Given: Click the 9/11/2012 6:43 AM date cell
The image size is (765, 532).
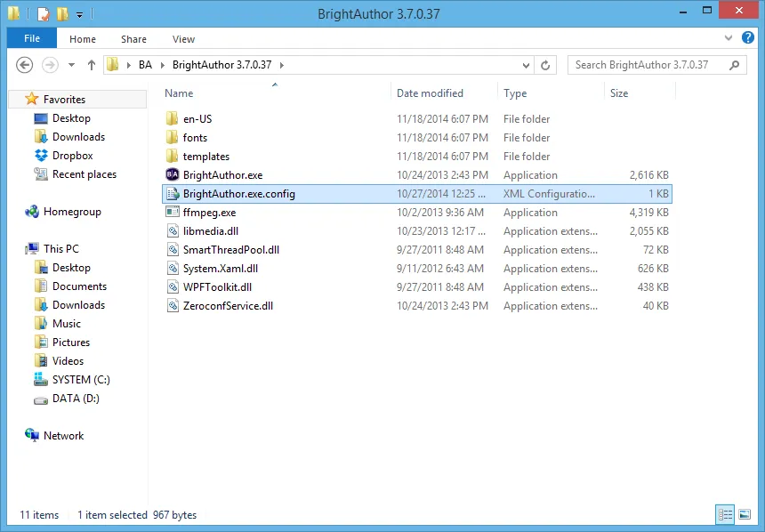Looking at the screenshot, I should click(440, 269).
